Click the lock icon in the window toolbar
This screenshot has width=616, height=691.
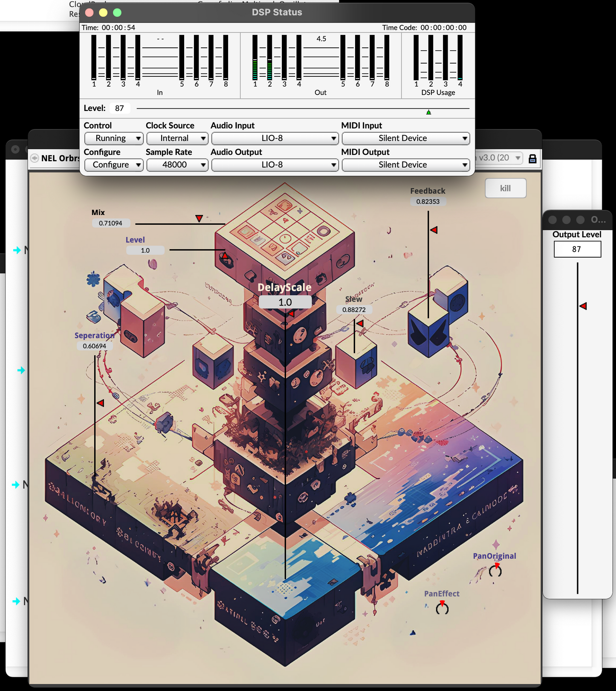click(x=532, y=159)
